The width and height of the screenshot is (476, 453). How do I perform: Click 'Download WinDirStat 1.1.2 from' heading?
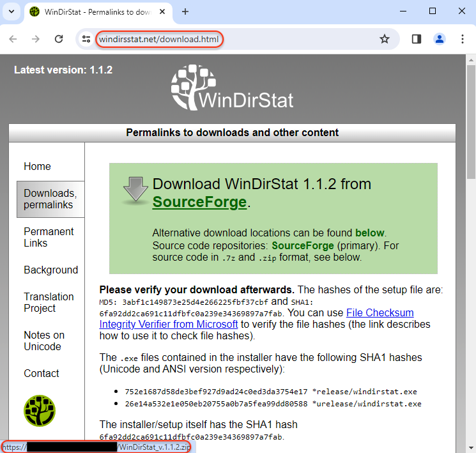[262, 184]
